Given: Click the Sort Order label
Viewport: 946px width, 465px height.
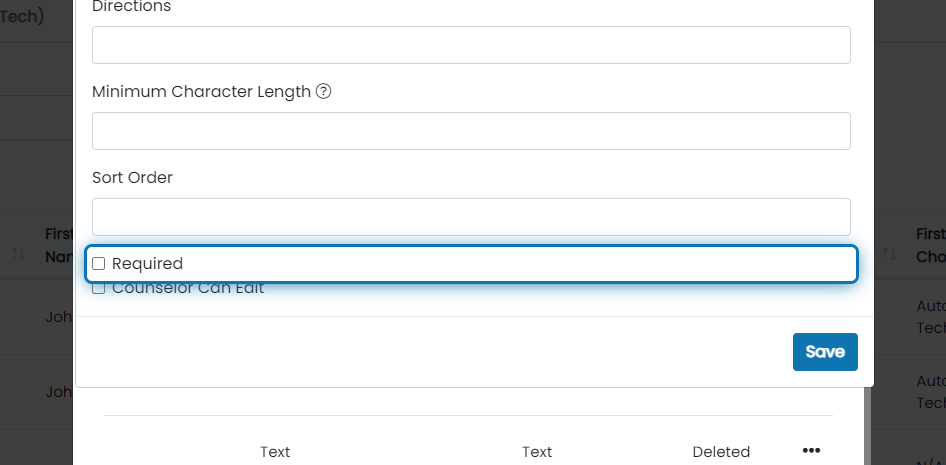Looking at the screenshot, I should coord(132,177).
